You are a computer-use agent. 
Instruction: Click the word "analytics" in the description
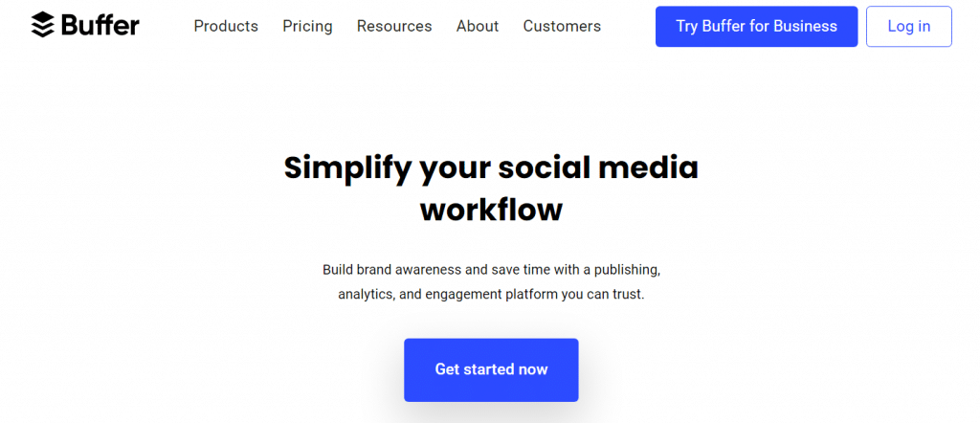pyautogui.click(x=366, y=295)
